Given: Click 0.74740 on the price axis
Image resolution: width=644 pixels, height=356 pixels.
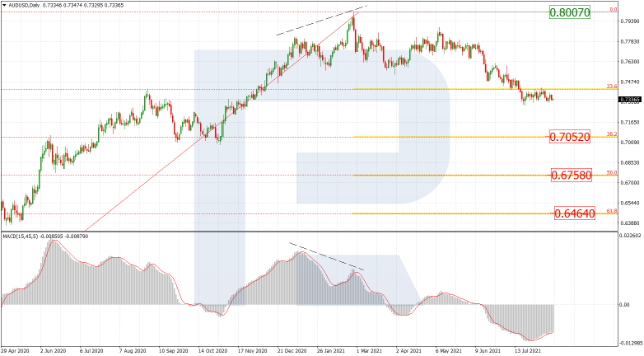Looking at the screenshot, I should (630, 82).
